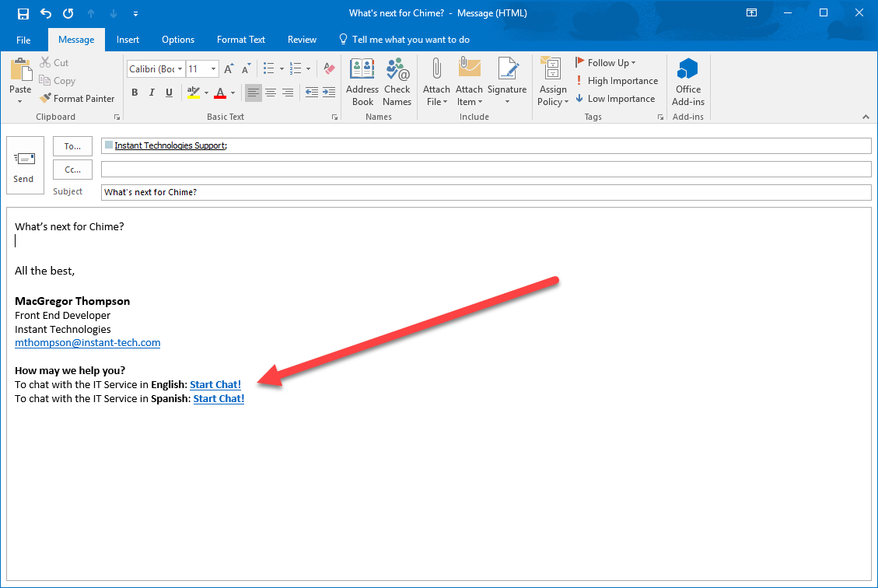Toggle Low Importance tag
878x588 pixels.
click(615, 99)
